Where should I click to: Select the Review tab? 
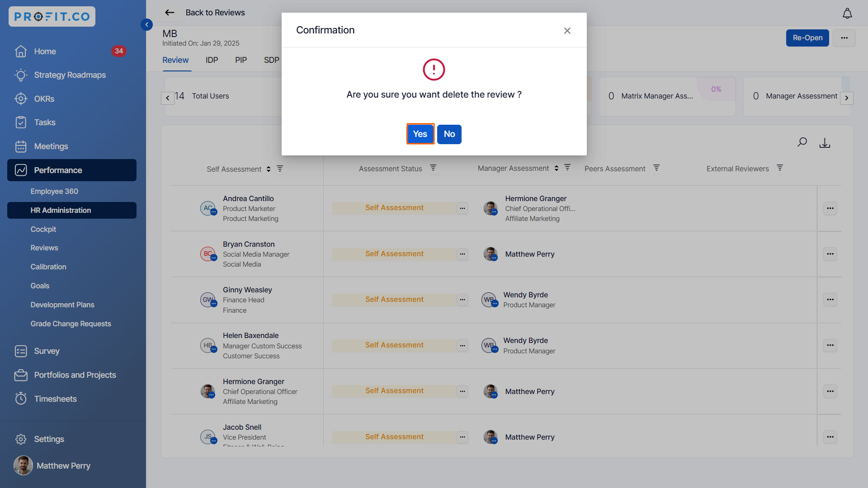tap(175, 60)
